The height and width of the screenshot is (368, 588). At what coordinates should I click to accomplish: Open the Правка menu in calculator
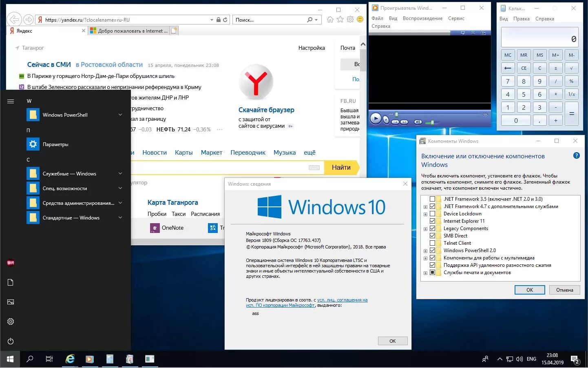(x=521, y=19)
